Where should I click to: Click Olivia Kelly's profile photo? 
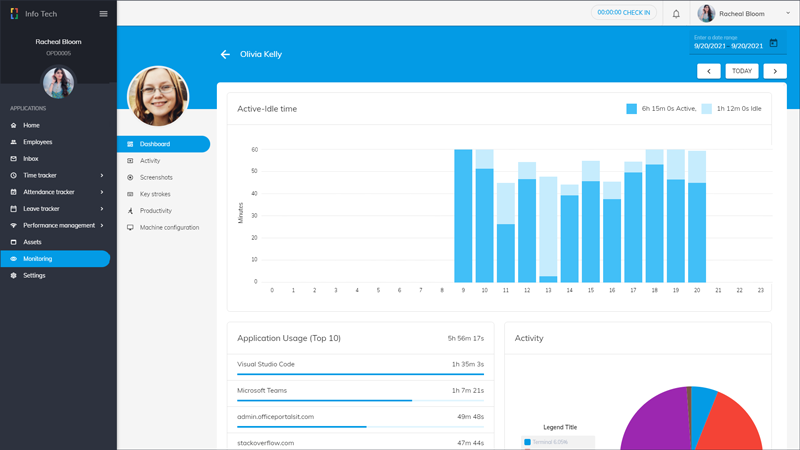tap(158, 96)
